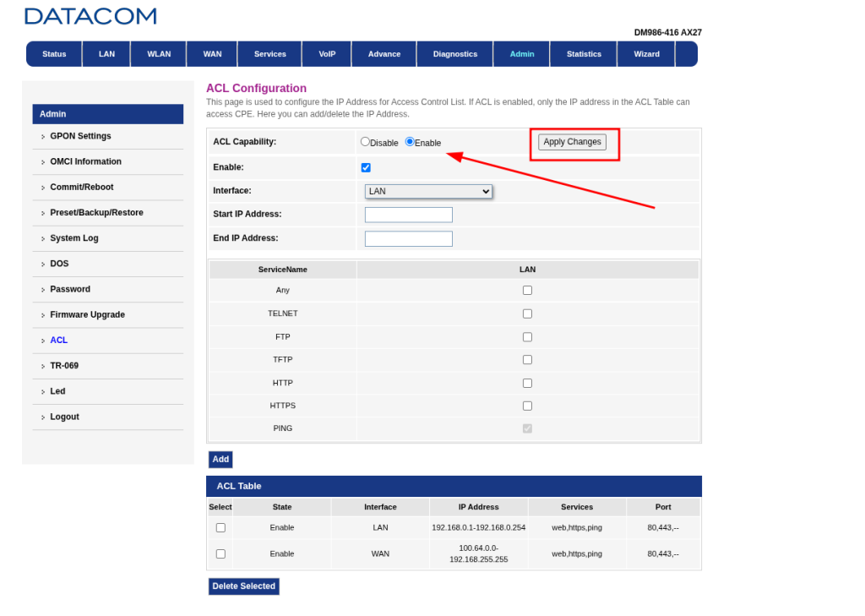Open GPON Settings in sidebar
The width and height of the screenshot is (865, 616).
80,136
